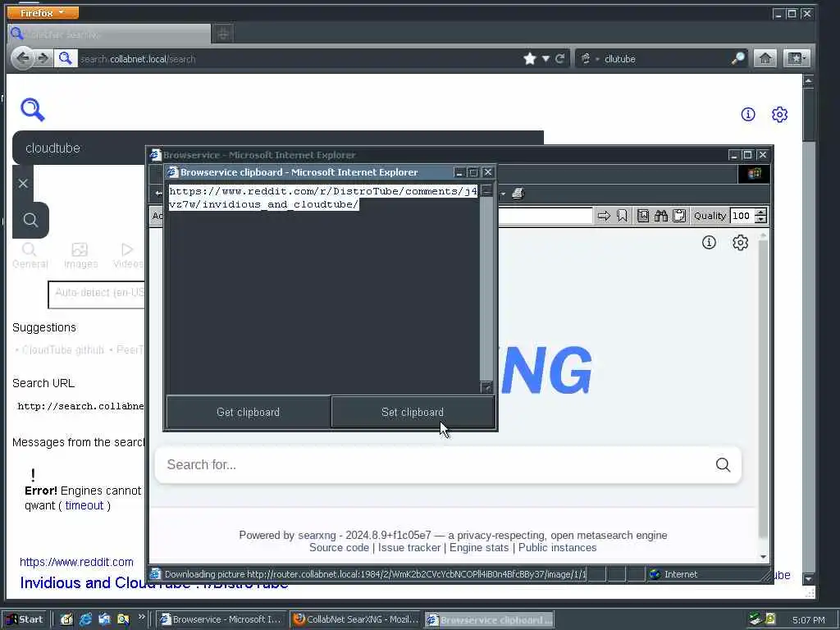Switch to 'CollabNet SearXNG - Mozil...' taskbar button
Screen dimensions: 840x630
tap(356, 619)
